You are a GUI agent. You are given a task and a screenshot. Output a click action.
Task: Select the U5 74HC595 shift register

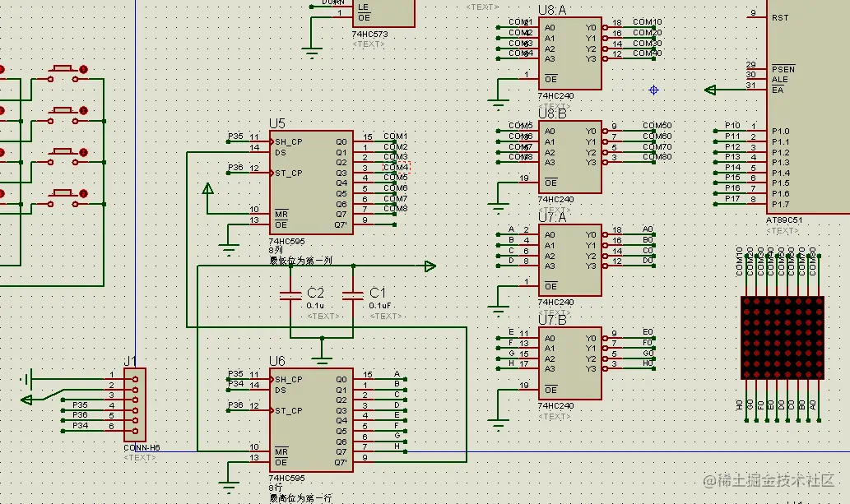coord(311,183)
